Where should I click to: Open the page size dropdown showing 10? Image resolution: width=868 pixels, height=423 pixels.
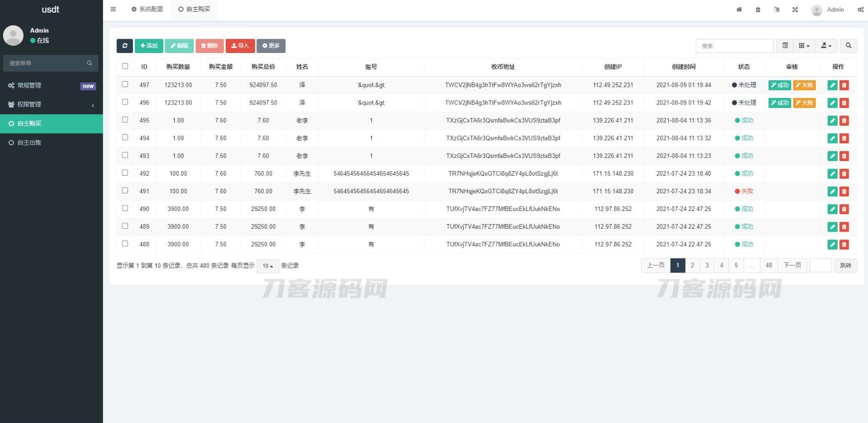pyautogui.click(x=268, y=266)
